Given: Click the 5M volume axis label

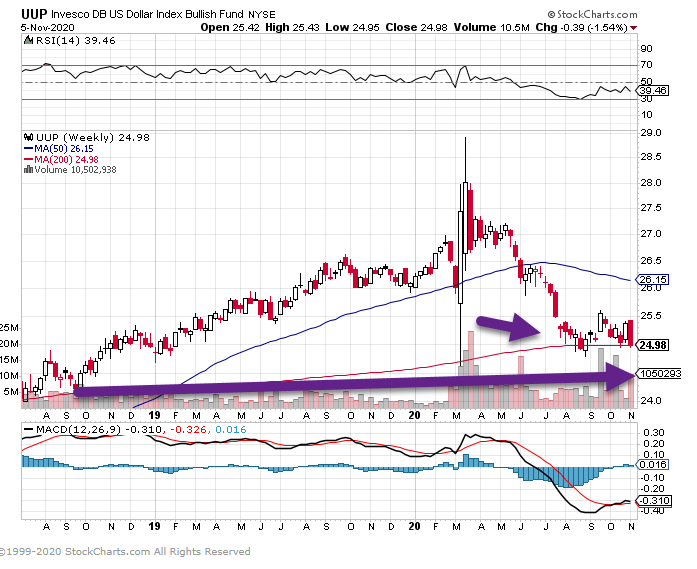Looking at the screenshot, I should click(x=12, y=392).
